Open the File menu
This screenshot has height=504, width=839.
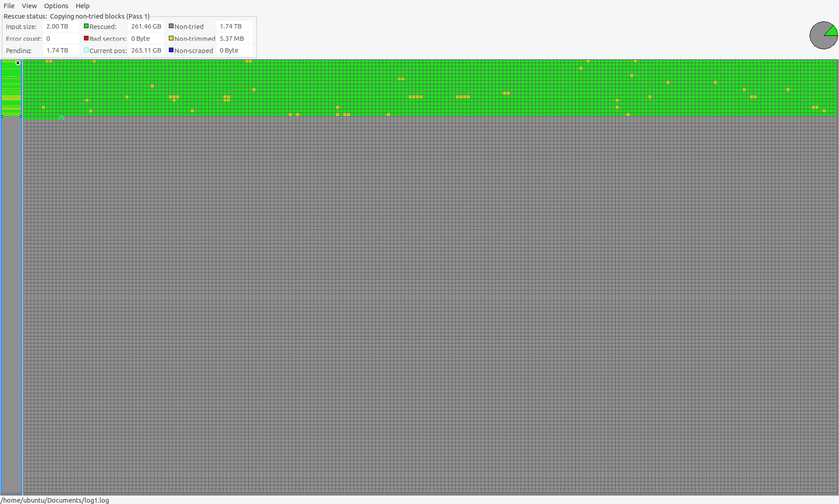click(9, 5)
